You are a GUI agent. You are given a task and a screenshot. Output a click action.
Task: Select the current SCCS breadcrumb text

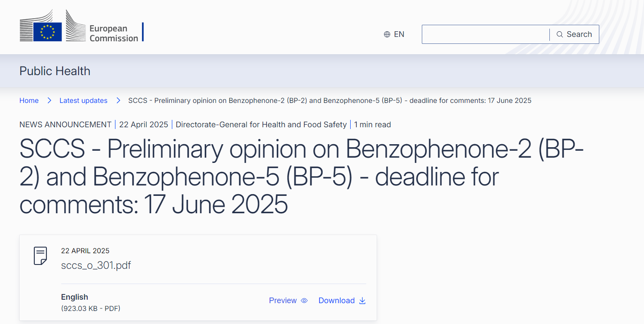pos(330,101)
